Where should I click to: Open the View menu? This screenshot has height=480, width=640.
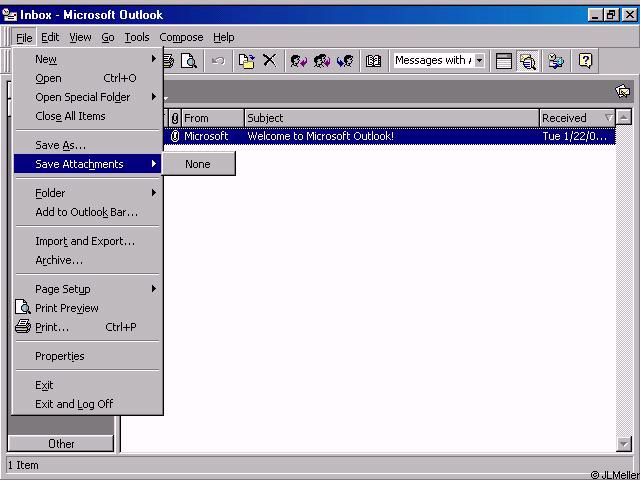(80, 38)
